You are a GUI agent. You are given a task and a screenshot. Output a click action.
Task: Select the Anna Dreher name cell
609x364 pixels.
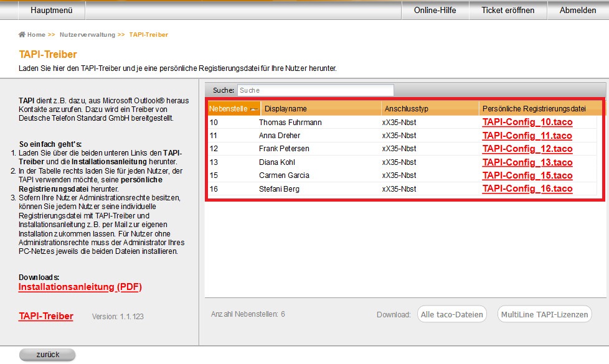pos(280,136)
